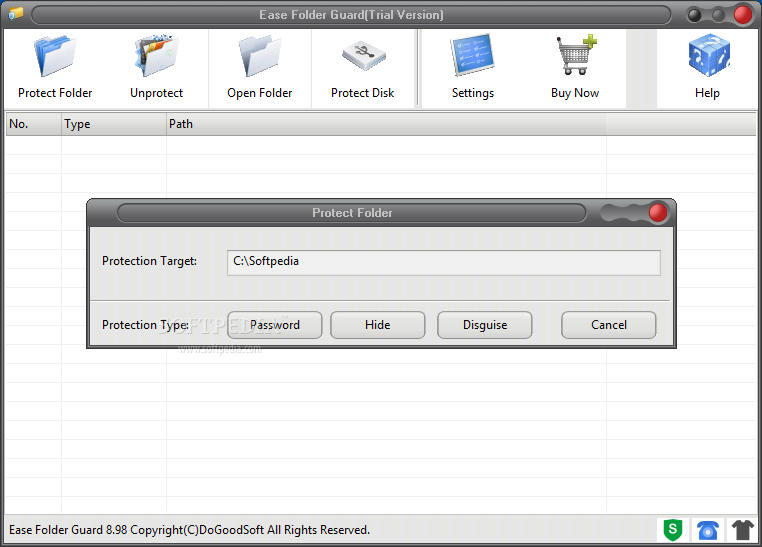Screen dimensions: 762x547
Task: Choose Disguise protection type
Action: 485,325
